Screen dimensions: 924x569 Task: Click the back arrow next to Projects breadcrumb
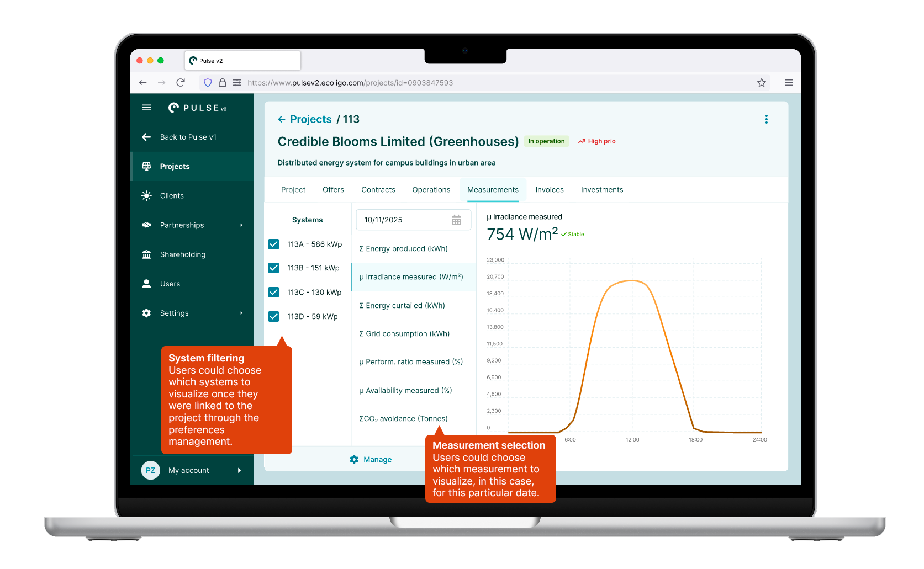282,119
